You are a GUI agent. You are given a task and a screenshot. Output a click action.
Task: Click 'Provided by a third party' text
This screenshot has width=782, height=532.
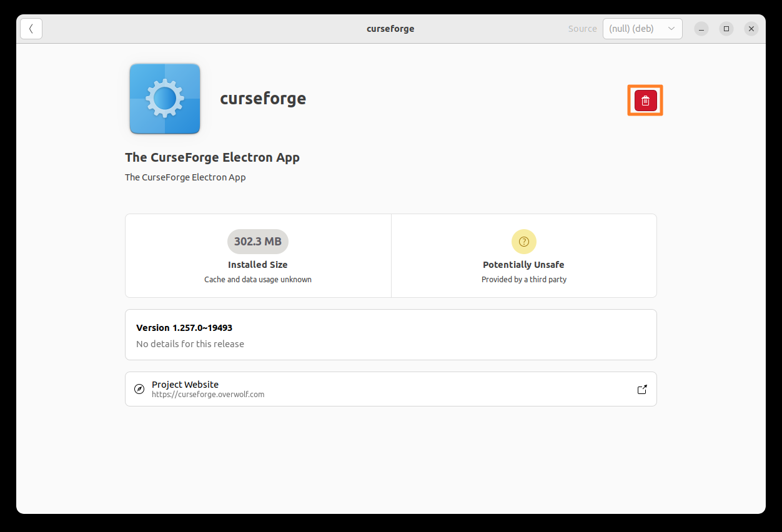click(524, 280)
